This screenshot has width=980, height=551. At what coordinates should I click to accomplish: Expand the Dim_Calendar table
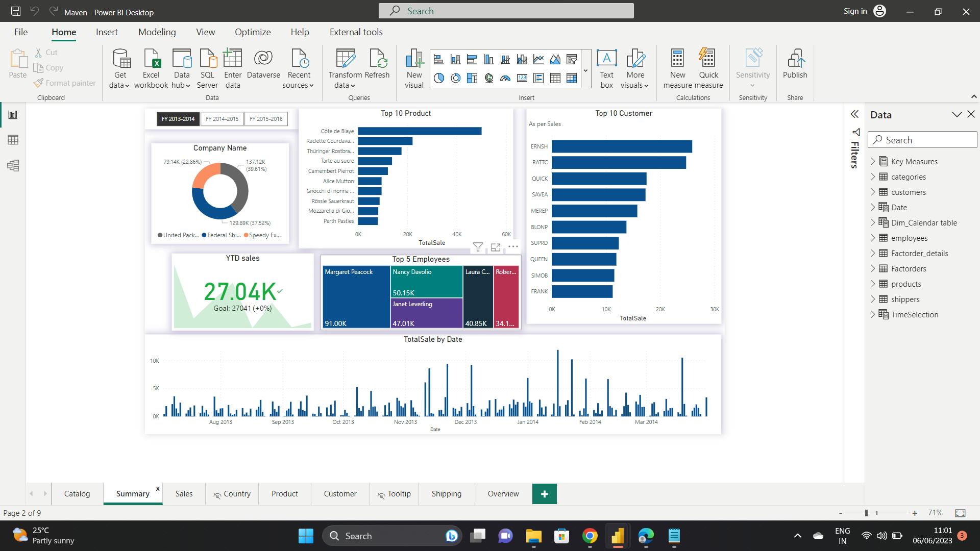point(873,222)
